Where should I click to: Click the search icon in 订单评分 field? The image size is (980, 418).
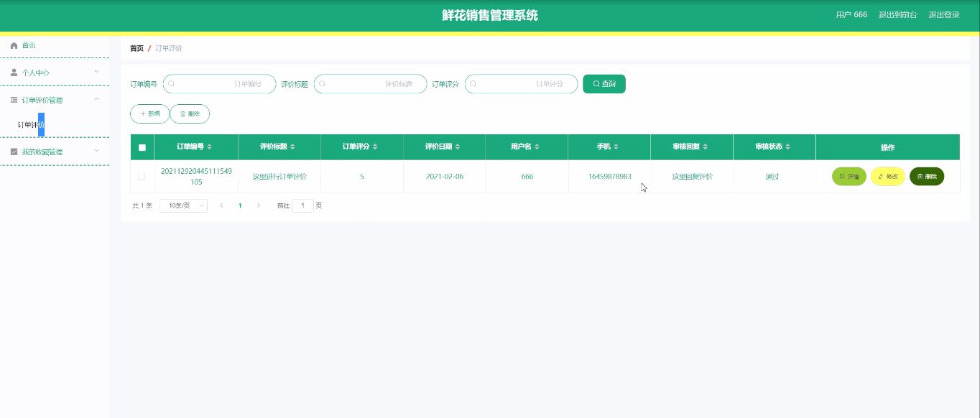pos(473,84)
